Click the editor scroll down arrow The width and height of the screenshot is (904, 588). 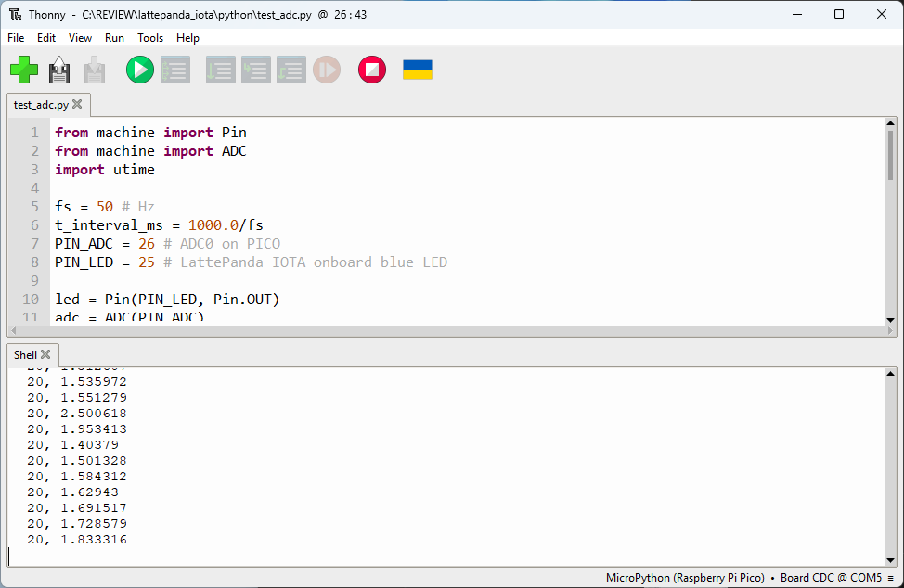pos(890,320)
